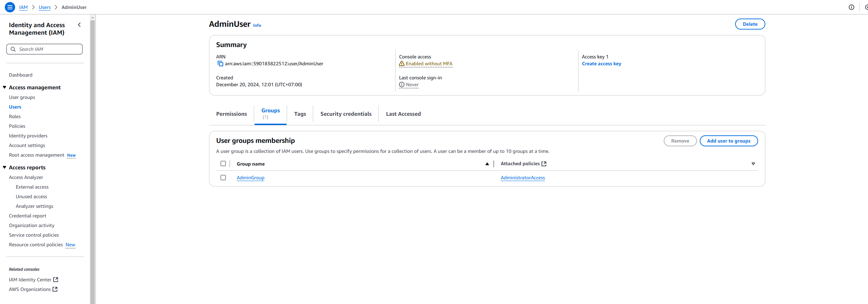868x304 pixels.
Task: Open Organization activity in the sidebar
Action: [x=32, y=225]
